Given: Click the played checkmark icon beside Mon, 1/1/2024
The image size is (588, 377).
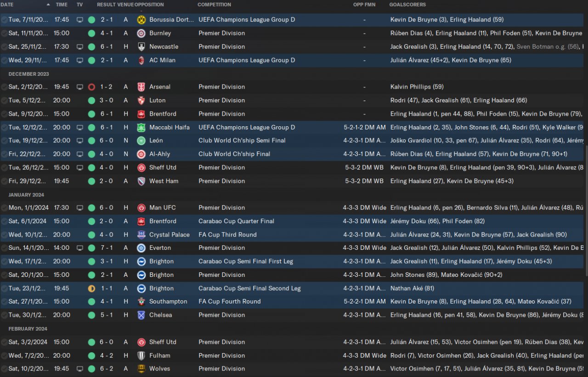Looking at the screenshot, I should point(4,208).
